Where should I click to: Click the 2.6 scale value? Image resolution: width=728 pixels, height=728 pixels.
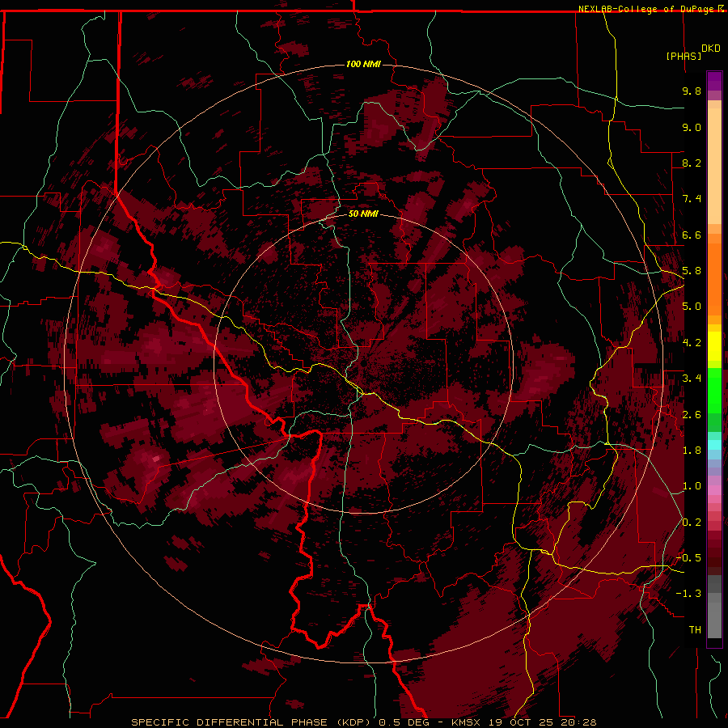[692, 415]
